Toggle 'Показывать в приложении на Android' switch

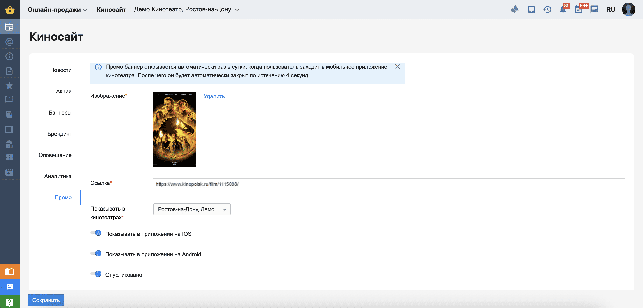pos(96,254)
